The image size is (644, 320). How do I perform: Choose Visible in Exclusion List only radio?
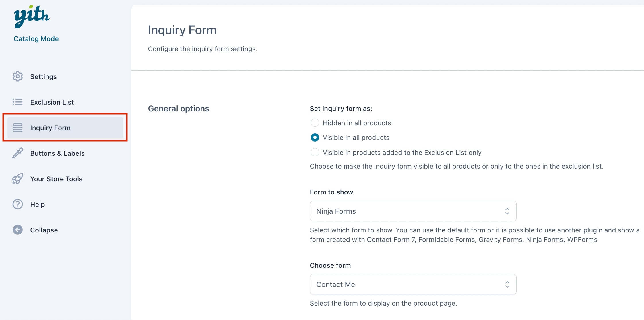pos(315,152)
